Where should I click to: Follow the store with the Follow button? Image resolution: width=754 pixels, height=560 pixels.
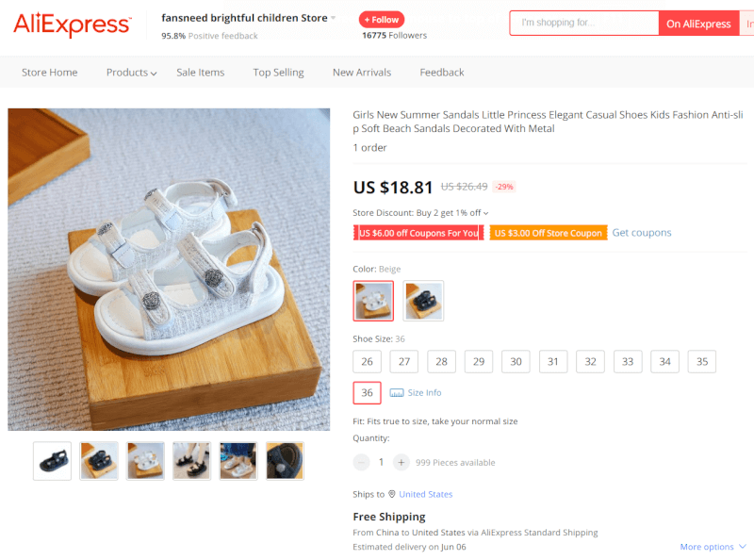pyautogui.click(x=382, y=20)
